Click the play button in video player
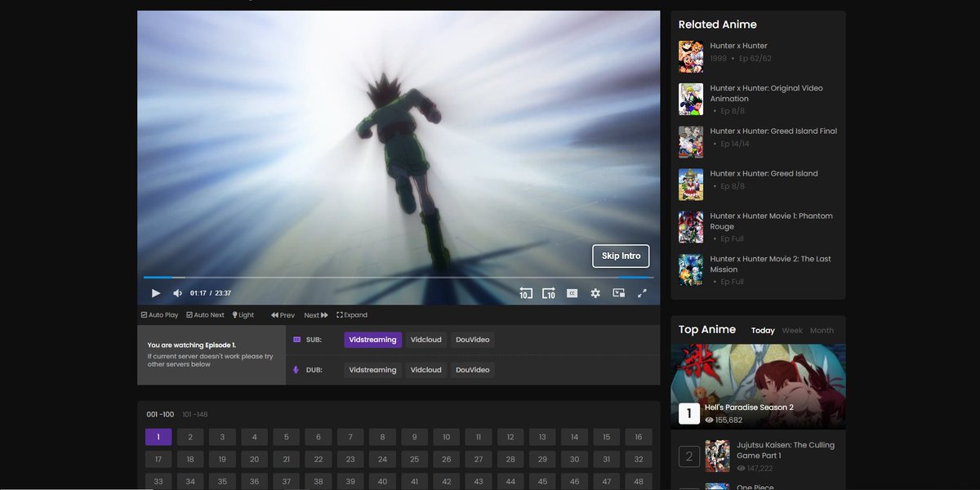 pos(156,293)
